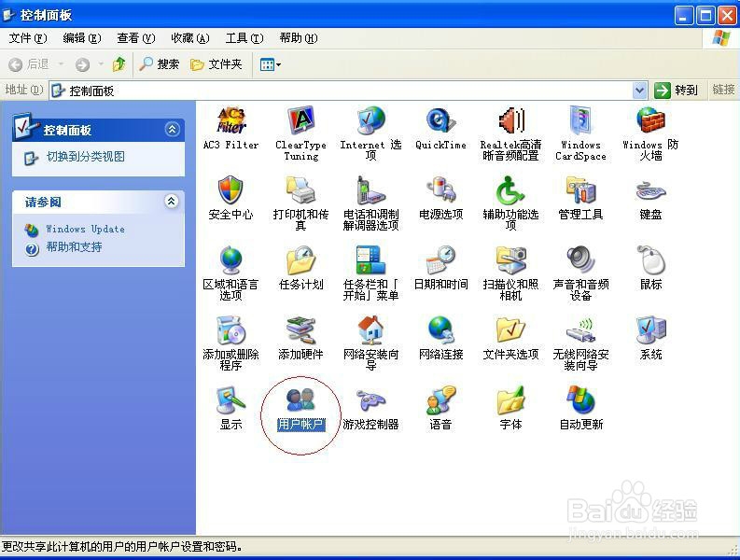The image size is (740, 560).
Task: Open 电话和调制解调器选项 icon
Action: click(370, 190)
